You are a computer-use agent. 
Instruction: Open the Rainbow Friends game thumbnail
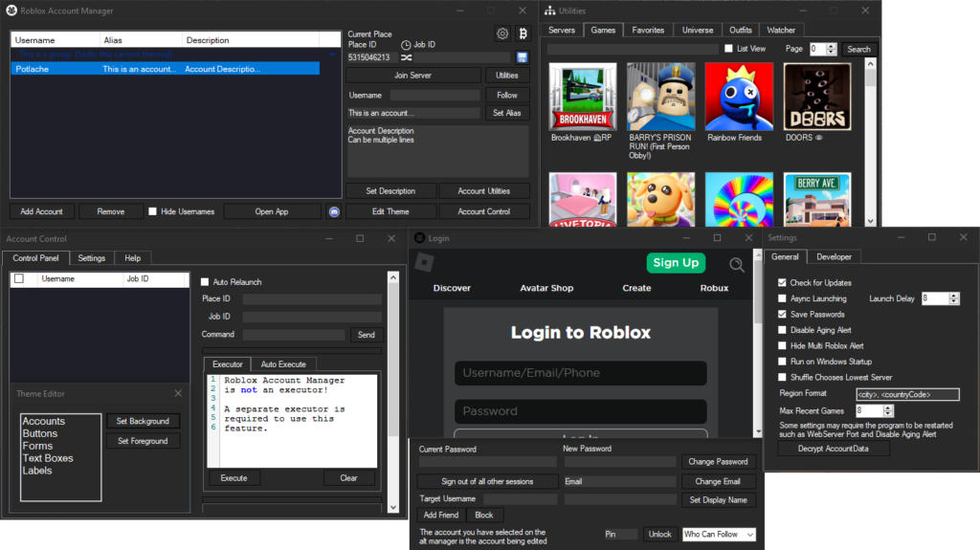tap(739, 97)
